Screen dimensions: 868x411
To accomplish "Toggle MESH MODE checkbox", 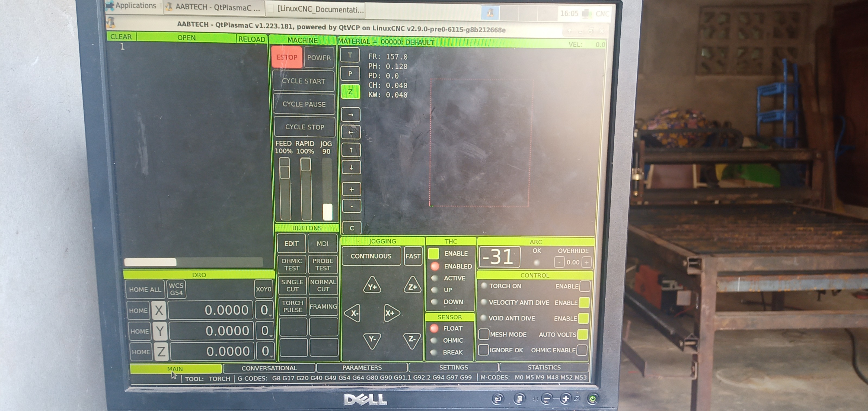I will click(484, 334).
